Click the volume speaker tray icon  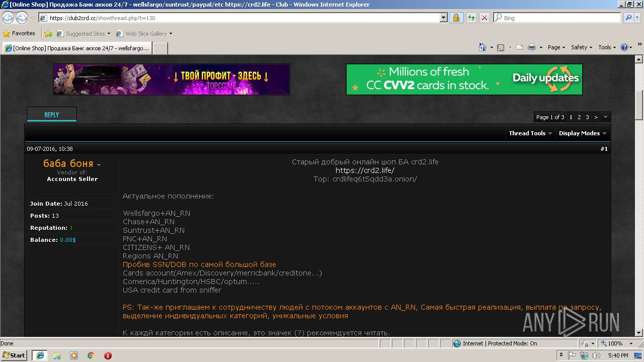point(596,355)
